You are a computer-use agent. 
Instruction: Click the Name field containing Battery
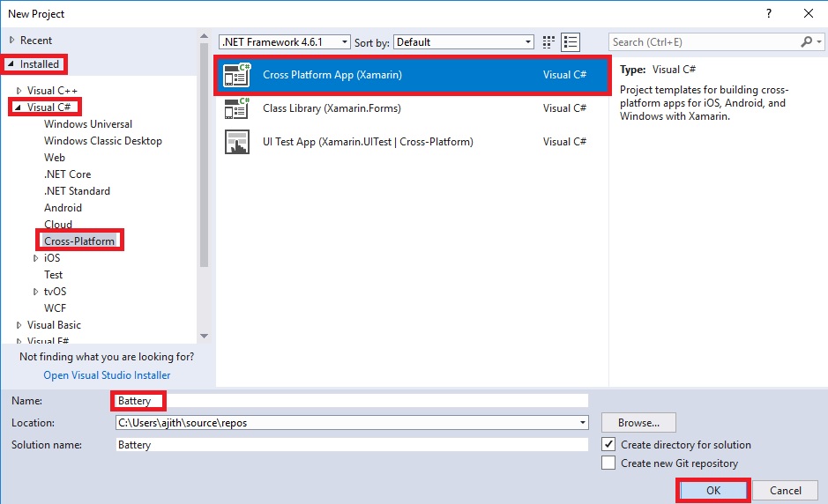[352, 401]
